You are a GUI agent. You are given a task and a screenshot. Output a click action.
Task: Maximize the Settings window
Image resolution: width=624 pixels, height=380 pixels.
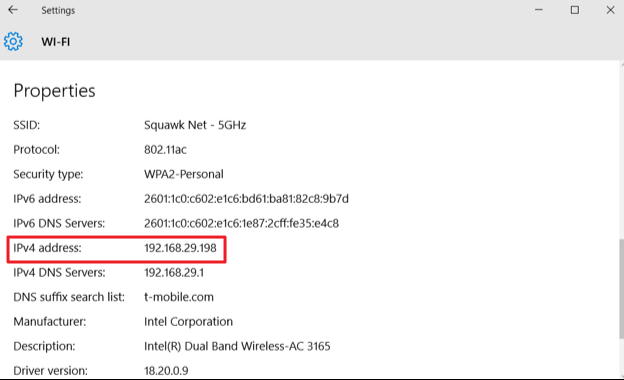(575, 10)
